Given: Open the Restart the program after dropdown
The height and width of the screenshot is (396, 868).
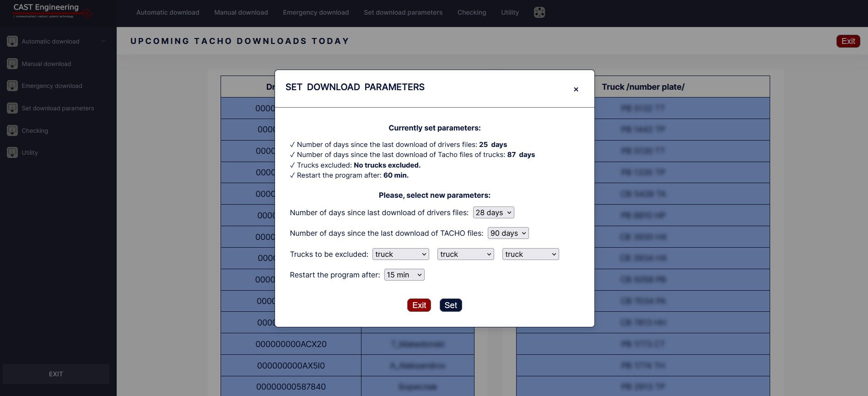Looking at the screenshot, I should [x=404, y=275].
